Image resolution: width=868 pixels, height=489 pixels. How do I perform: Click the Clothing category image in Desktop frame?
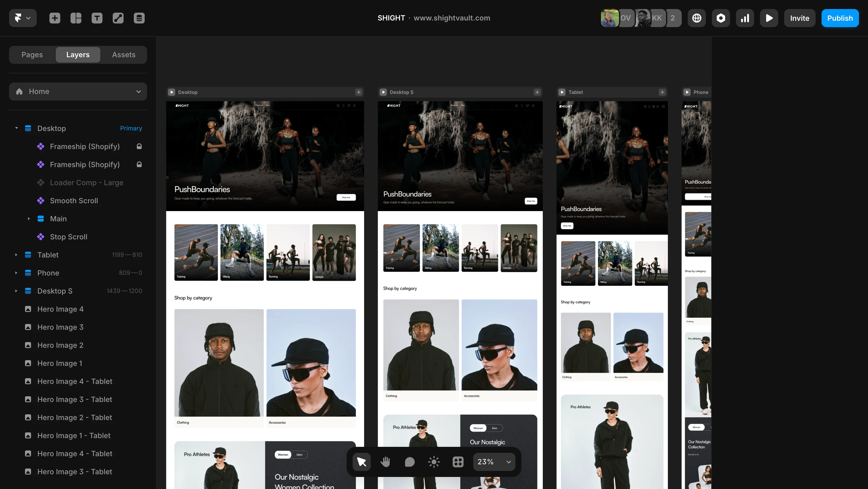click(x=219, y=363)
